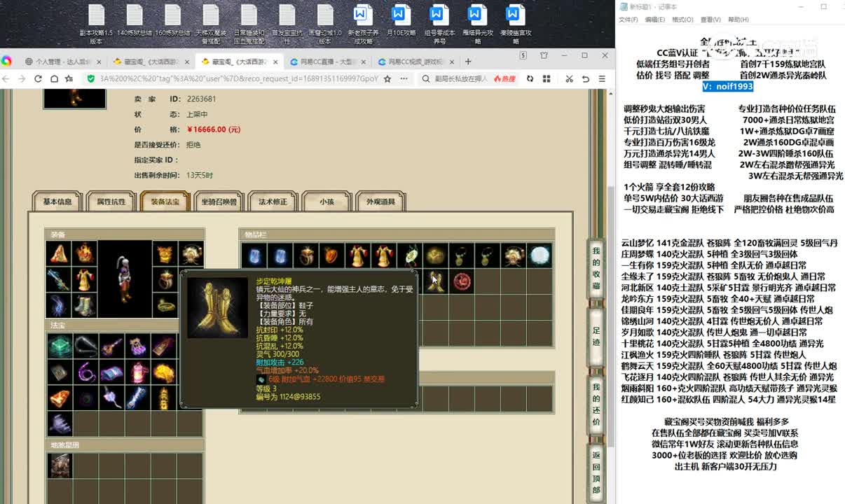This screenshot has height=504, width=845.
Task: Select the green boots equipment slot
Action: tap(84, 305)
